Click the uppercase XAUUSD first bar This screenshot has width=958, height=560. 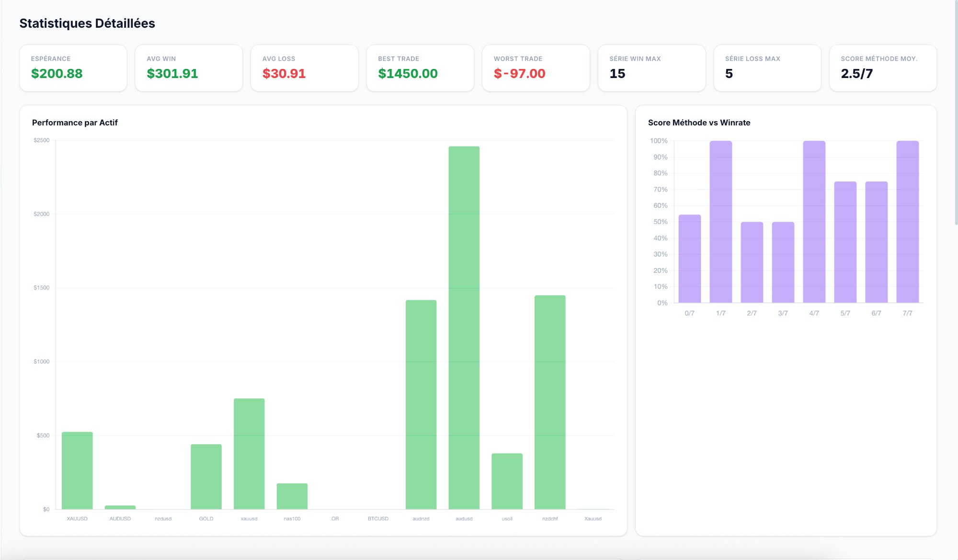coord(77,470)
